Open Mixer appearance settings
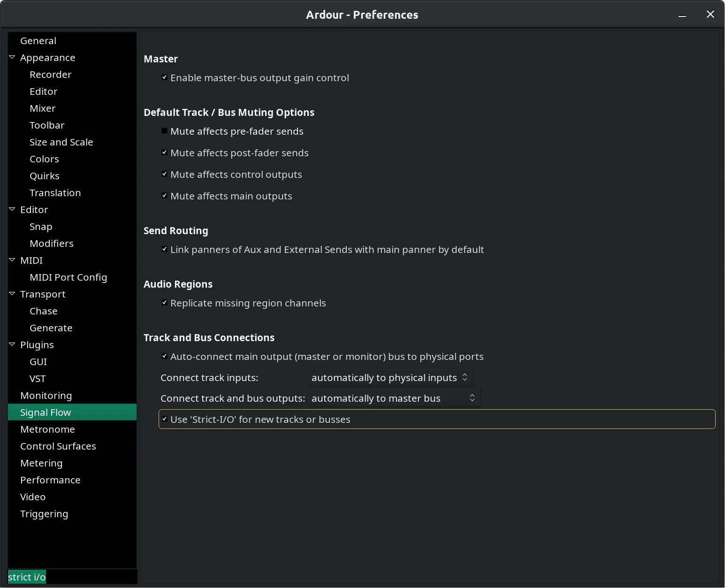Screen dimensions: 725x588 coord(42,108)
